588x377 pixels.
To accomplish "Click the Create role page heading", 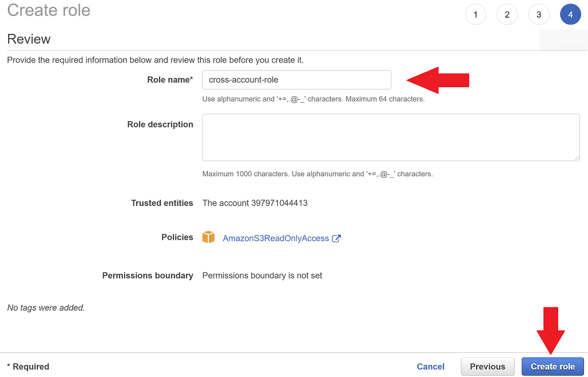I will pos(48,10).
